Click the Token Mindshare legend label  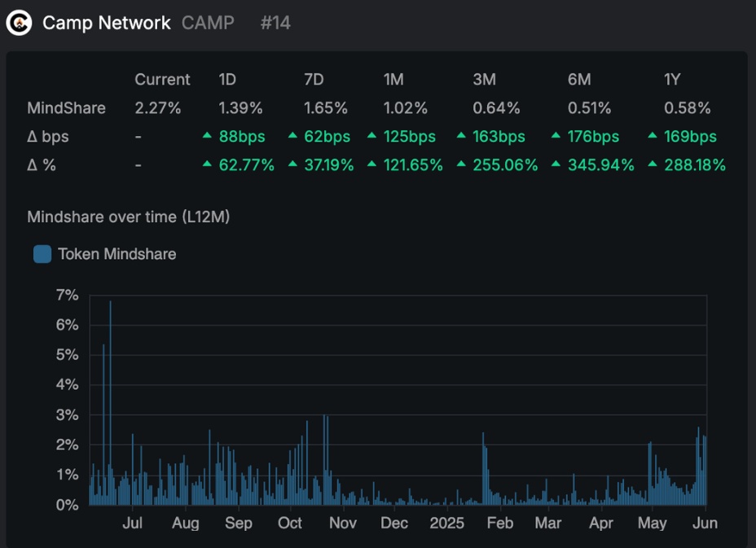(x=117, y=254)
